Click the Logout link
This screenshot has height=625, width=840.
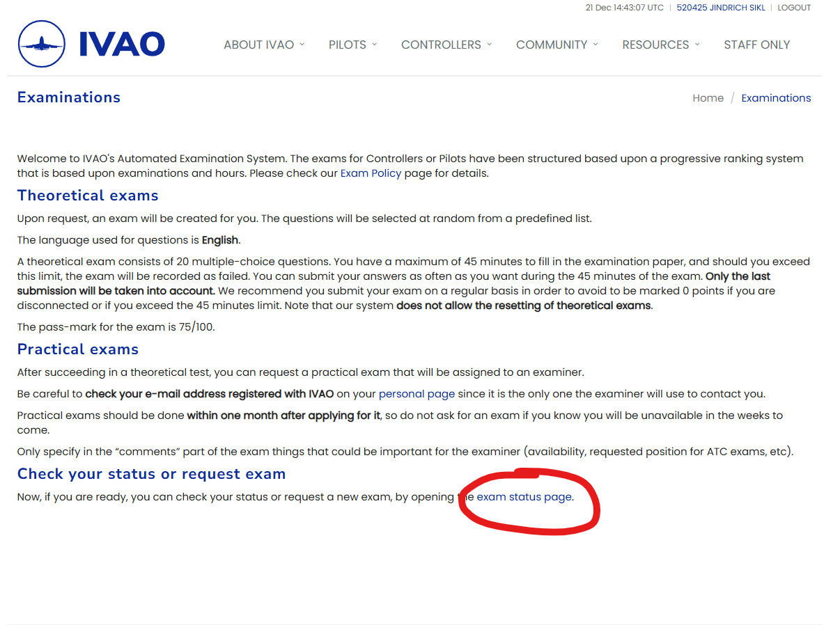point(794,8)
